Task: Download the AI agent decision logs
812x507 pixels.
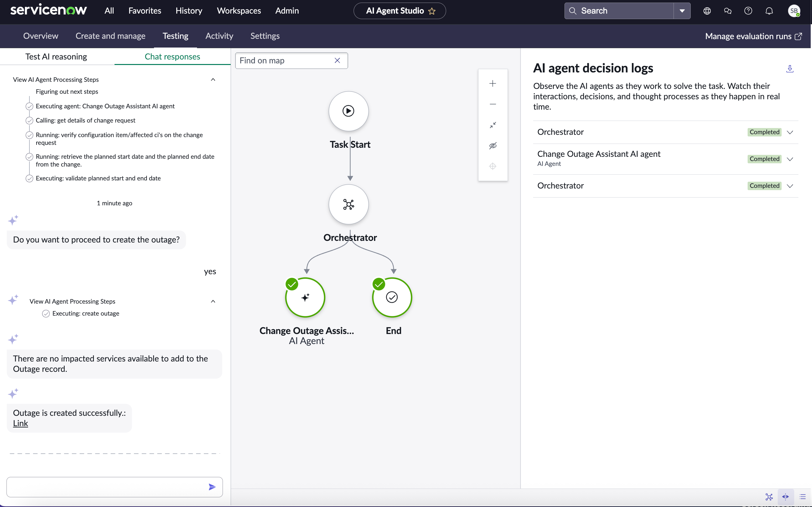Action: 790,69
